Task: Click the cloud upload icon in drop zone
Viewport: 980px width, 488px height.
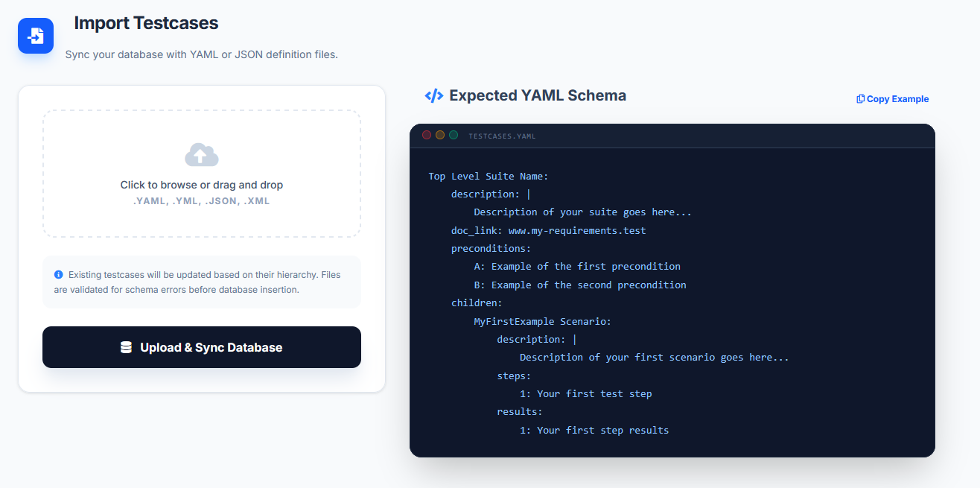Action: click(201, 154)
